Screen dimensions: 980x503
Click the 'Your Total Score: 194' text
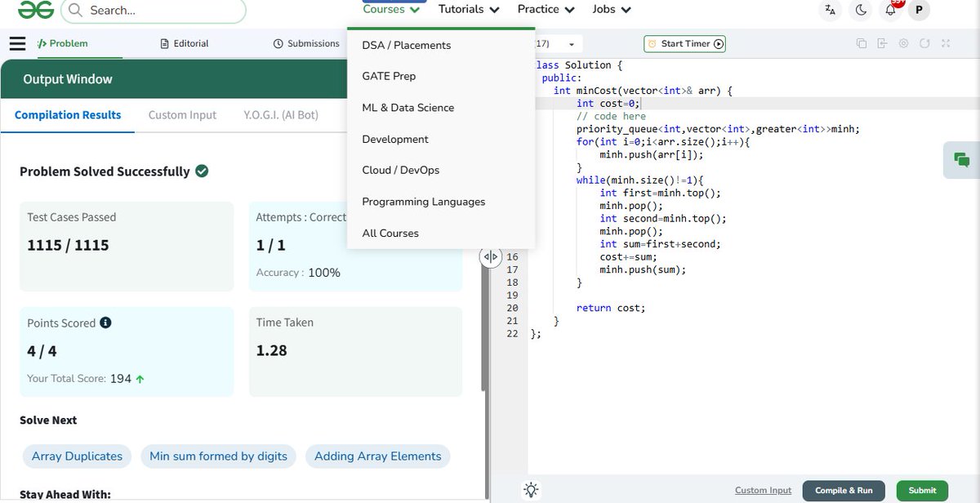pyautogui.click(x=79, y=379)
